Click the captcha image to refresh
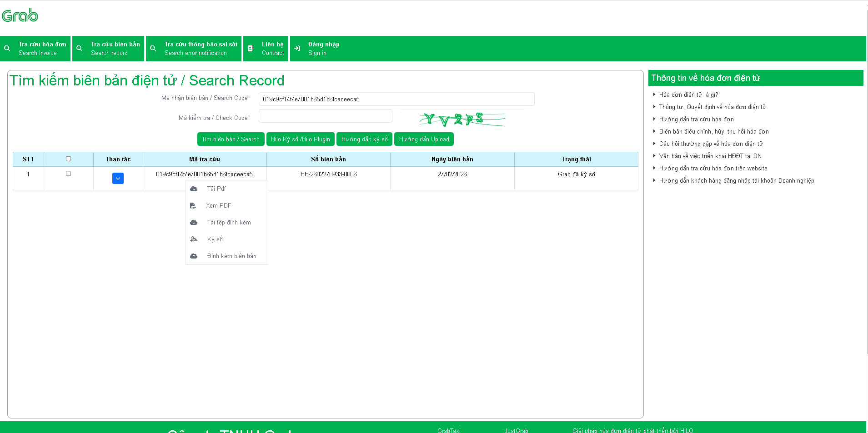 tap(462, 119)
